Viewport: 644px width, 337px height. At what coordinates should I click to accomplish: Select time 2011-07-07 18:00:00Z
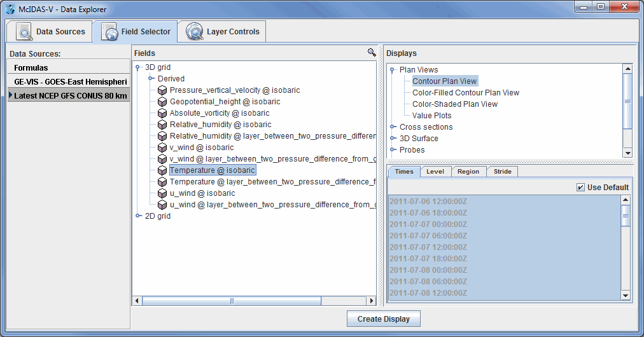[428, 259]
